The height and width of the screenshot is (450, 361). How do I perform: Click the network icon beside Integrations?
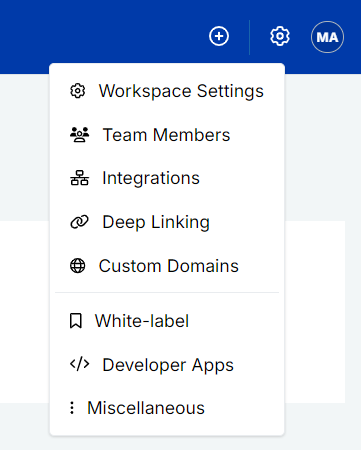pyautogui.click(x=80, y=178)
